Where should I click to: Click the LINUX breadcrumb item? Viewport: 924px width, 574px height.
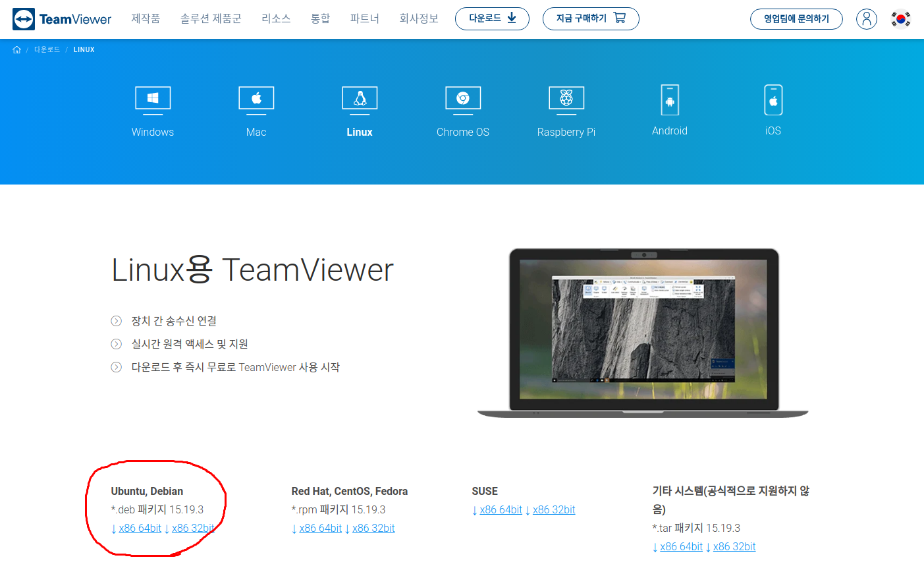point(84,49)
